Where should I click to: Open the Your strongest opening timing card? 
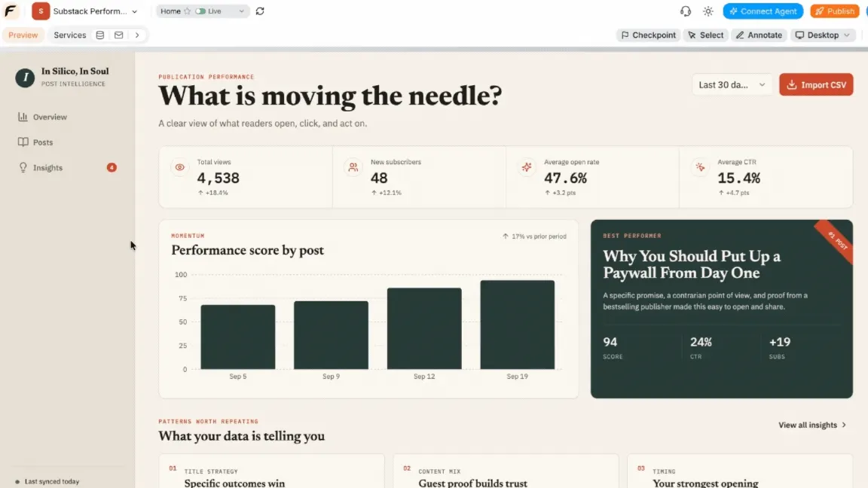coord(740,471)
